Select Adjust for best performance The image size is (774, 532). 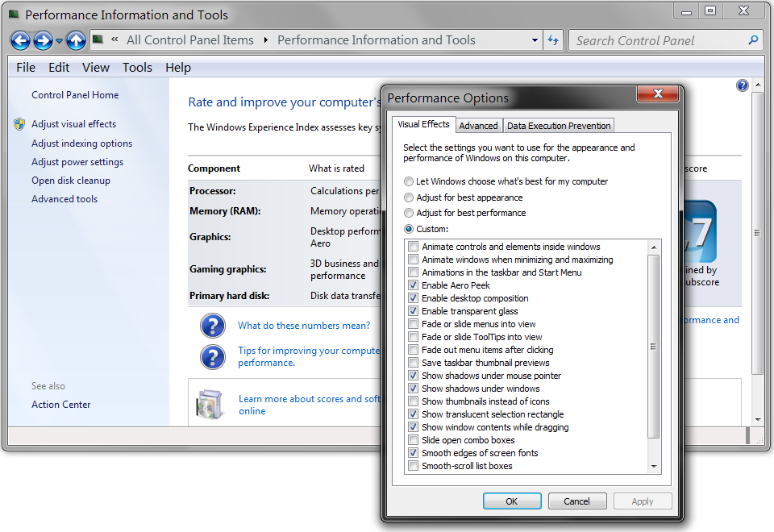[465, 213]
